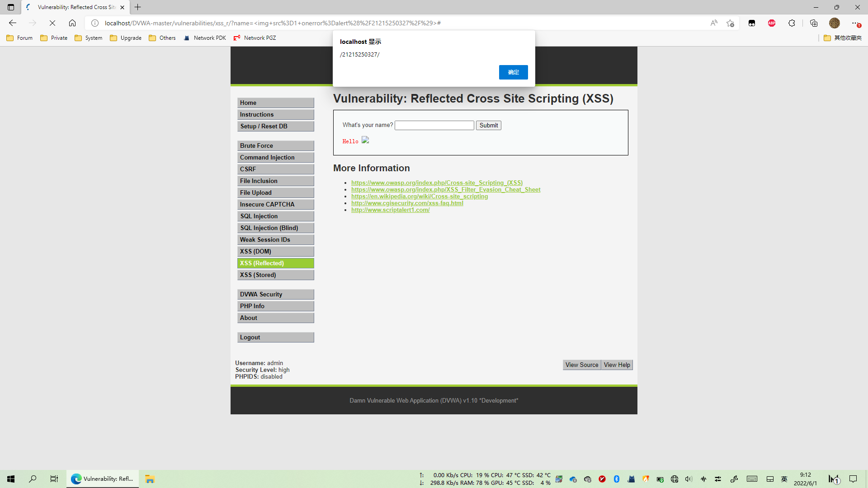Open the browser profile avatar
Viewport: 868px width, 488px height.
pos(835,23)
